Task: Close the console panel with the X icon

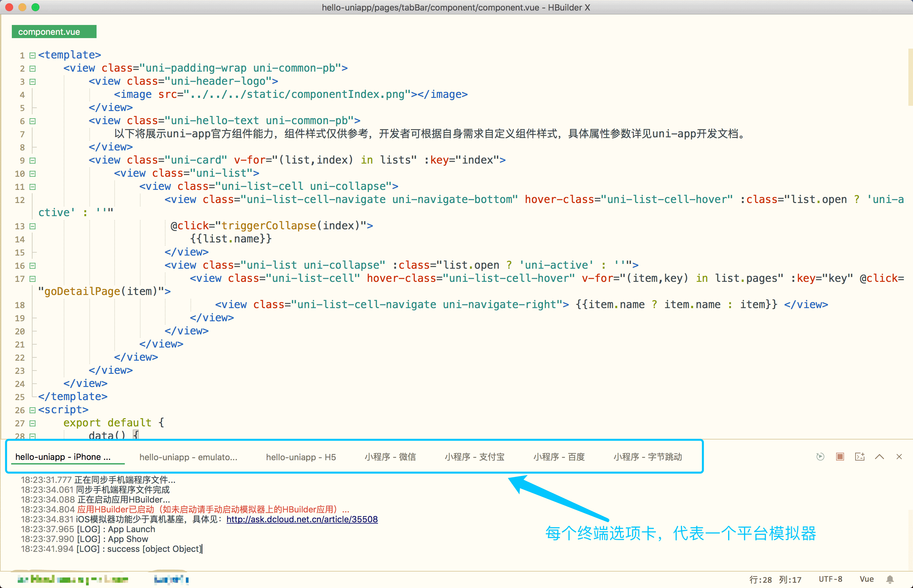Action: point(899,457)
